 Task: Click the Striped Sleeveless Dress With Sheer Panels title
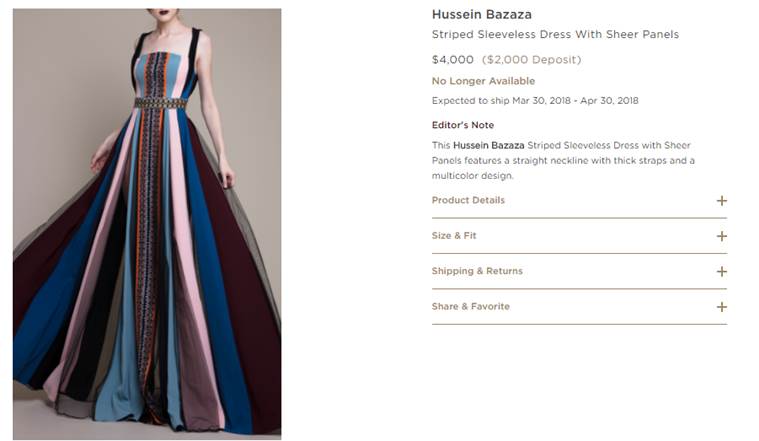[x=555, y=34]
